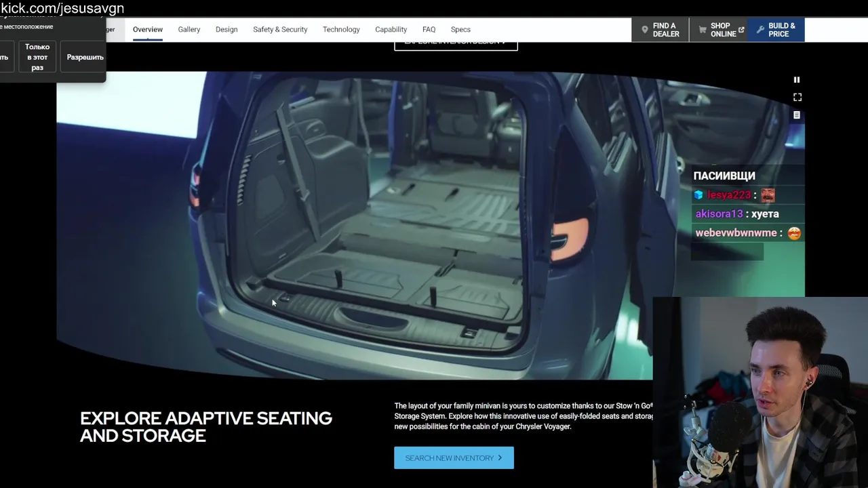The width and height of the screenshot is (868, 488).
Task: Click the Find a Dealer location pin icon
Action: 645,30
